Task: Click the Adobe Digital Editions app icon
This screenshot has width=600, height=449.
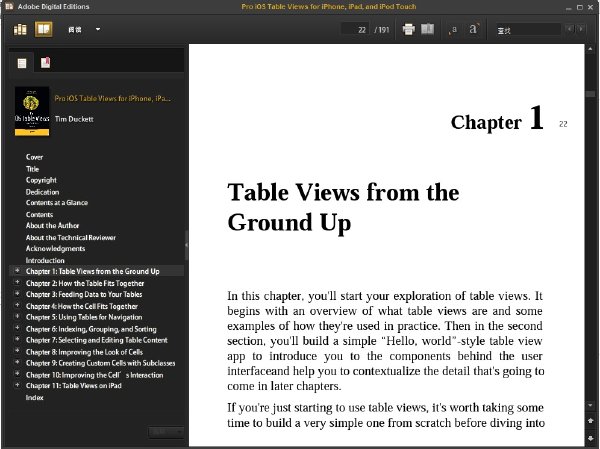Action: (9, 6)
